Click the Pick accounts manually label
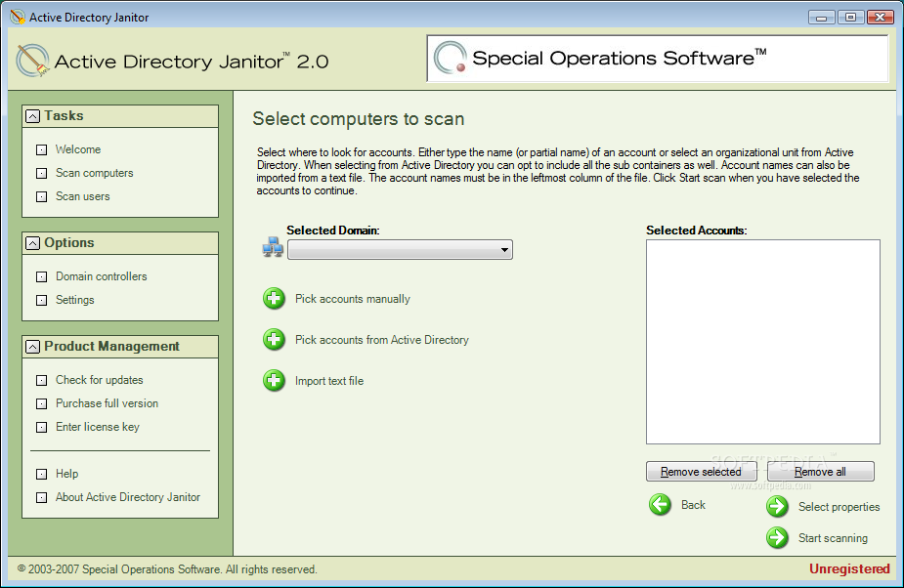 (x=352, y=299)
